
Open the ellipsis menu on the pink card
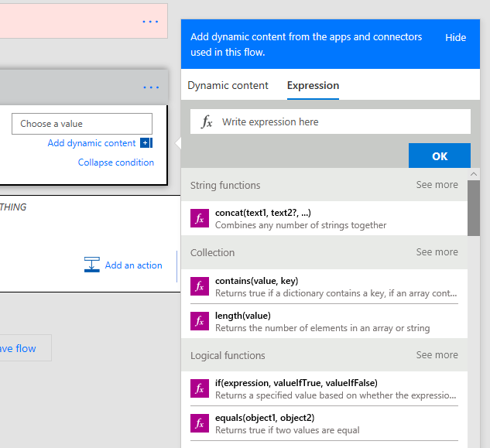pos(150,22)
